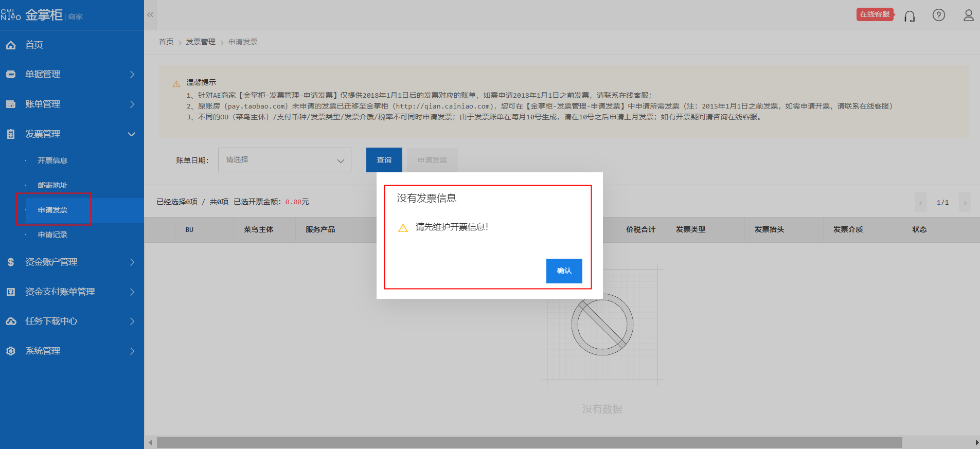
Task: Click the gear icon for 系统管理
Action: click(11, 351)
